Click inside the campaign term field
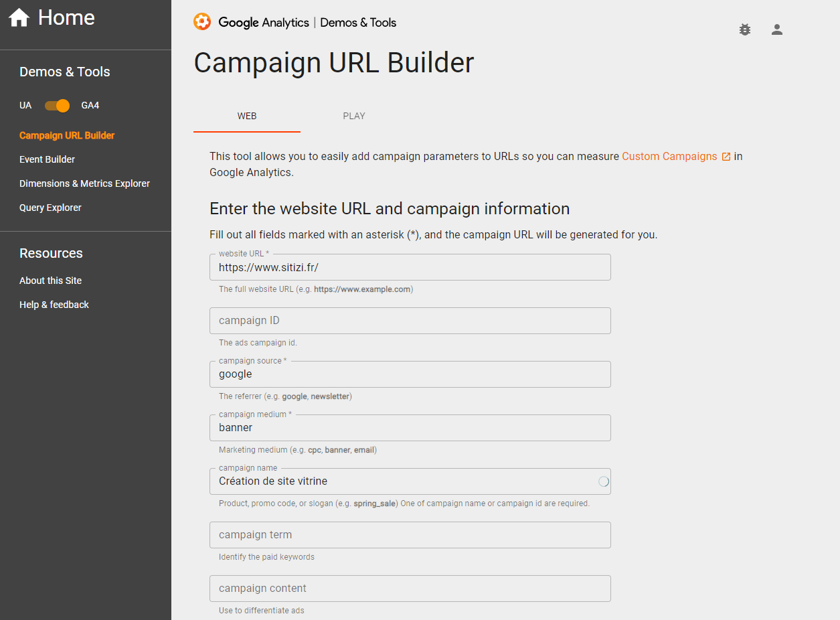840x620 pixels. [410, 534]
